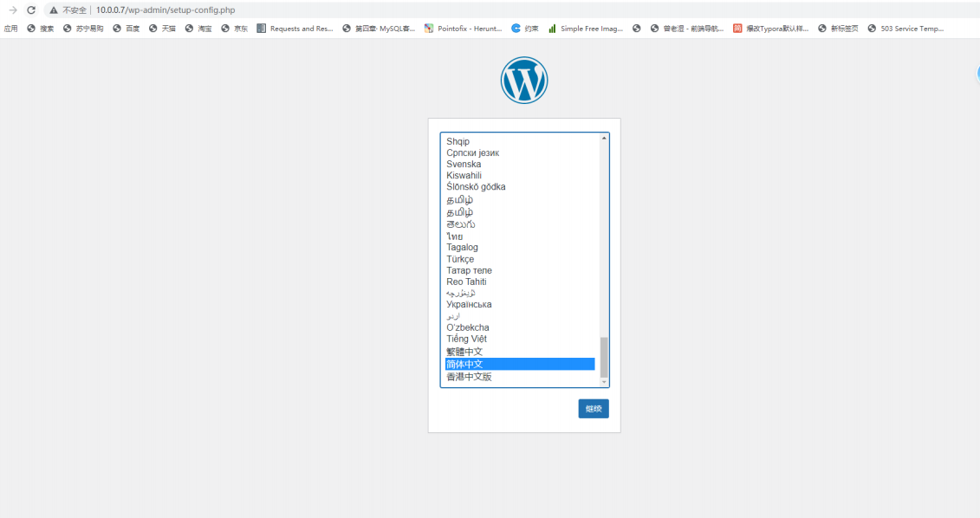Reload the page with refresh icon
Image resolution: width=980 pixels, height=518 pixels.
coord(31,10)
